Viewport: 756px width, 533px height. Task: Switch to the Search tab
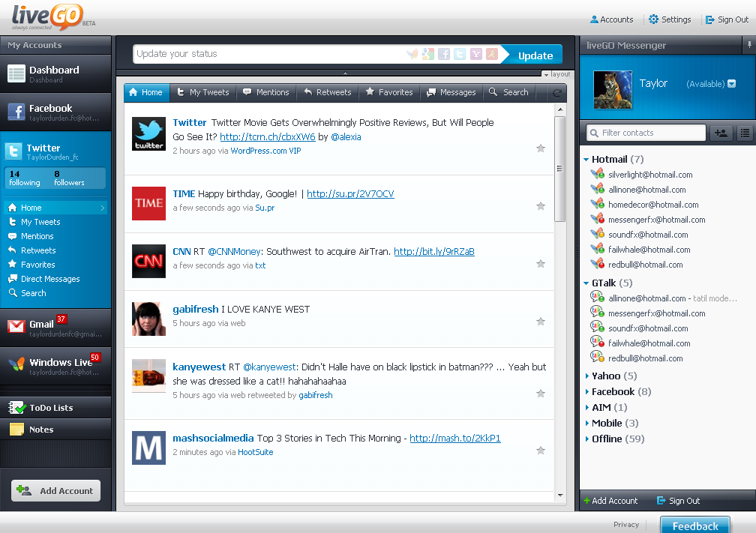(508, 92)
